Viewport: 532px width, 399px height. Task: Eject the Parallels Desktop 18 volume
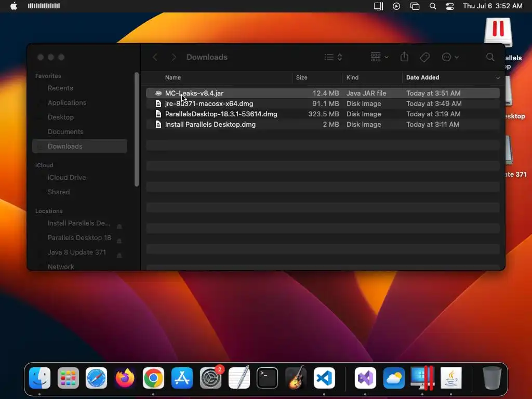coord(119,241)
